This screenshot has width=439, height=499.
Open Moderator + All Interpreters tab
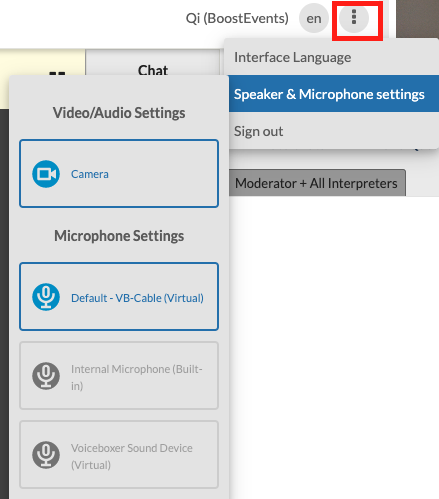[x=317, y=183]
